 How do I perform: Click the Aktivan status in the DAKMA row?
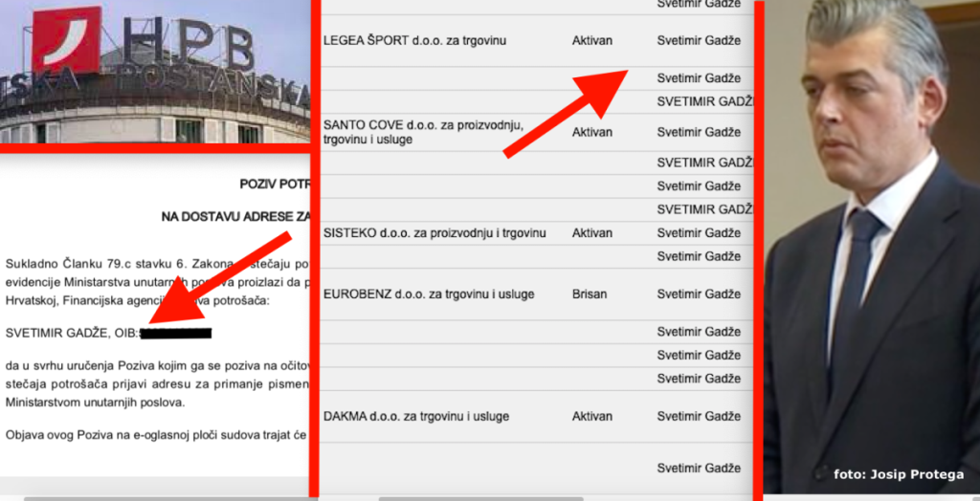click(591, 417)
